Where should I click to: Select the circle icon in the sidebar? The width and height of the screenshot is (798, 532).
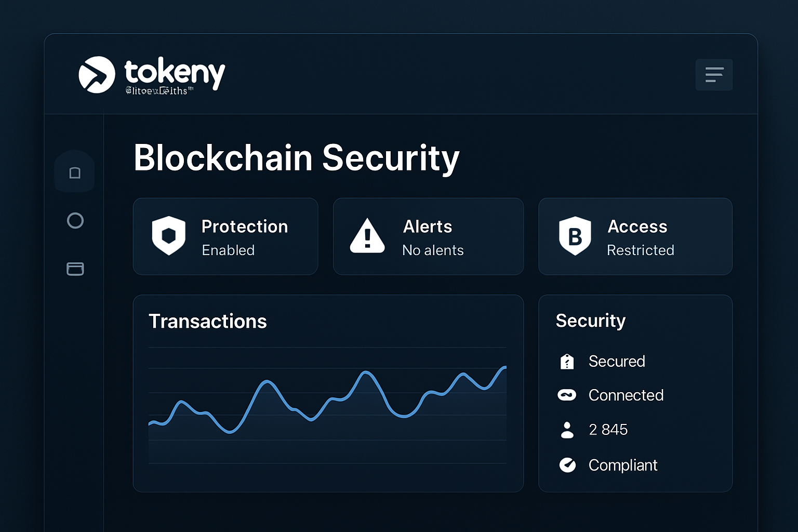tap(75, 220)
